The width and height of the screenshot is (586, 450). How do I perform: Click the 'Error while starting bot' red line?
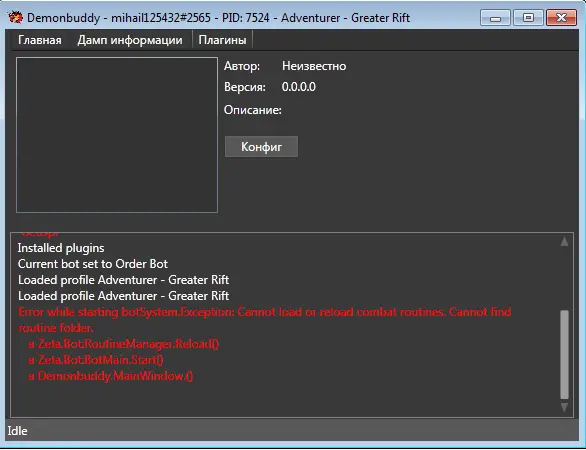tap(264, 312)
